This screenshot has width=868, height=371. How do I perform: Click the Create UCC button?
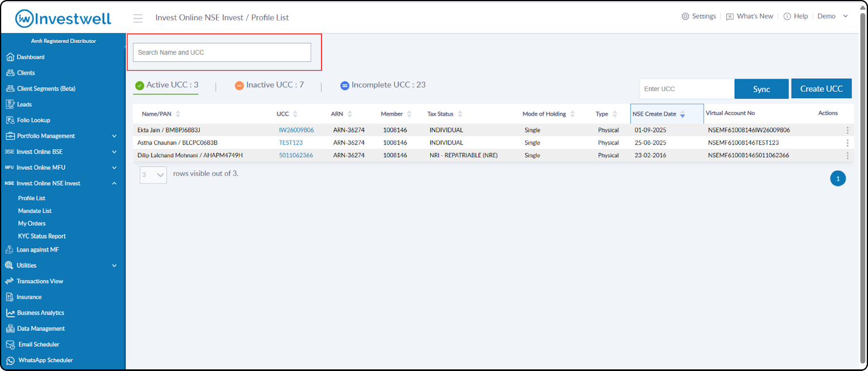click(x=821, y=89)
